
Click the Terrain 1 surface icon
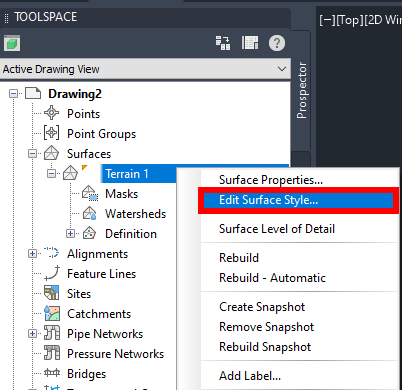click(70, 173)
